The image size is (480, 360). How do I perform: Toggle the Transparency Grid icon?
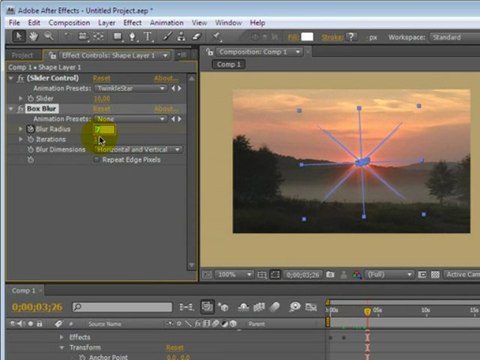[x=435, y=275]
